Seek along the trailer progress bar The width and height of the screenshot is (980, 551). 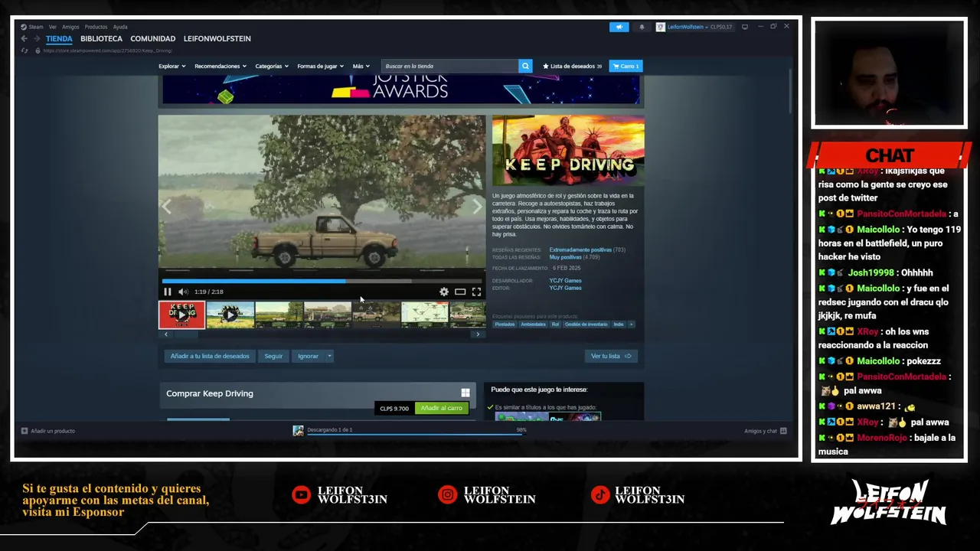pos(322,281)
